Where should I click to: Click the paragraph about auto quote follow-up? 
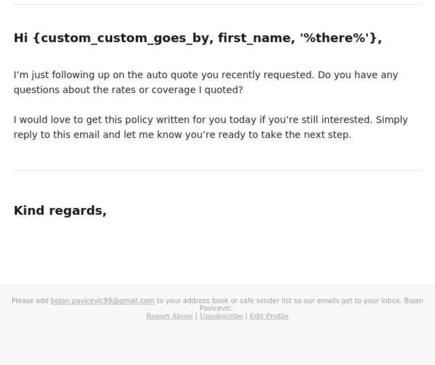(206, 82)
